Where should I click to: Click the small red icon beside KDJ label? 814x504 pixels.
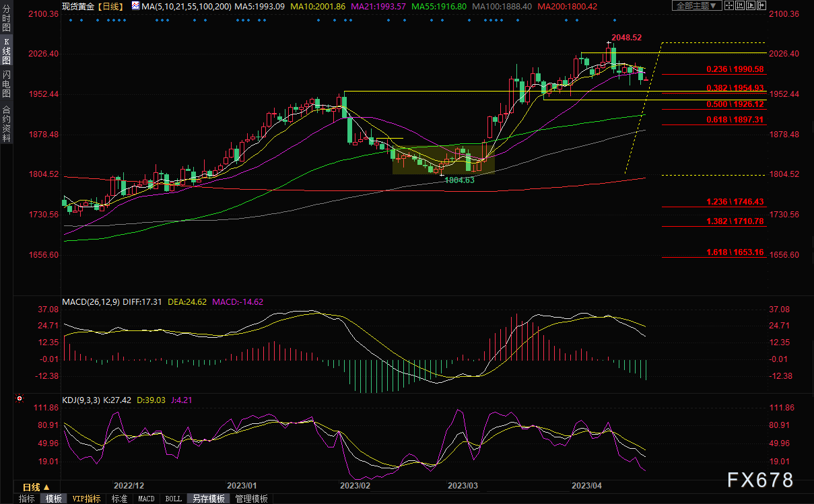coord(21,400)
